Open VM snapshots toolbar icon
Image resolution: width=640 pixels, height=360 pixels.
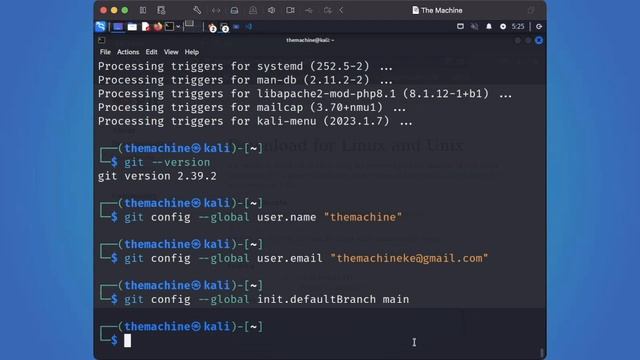tap(161, 10)
